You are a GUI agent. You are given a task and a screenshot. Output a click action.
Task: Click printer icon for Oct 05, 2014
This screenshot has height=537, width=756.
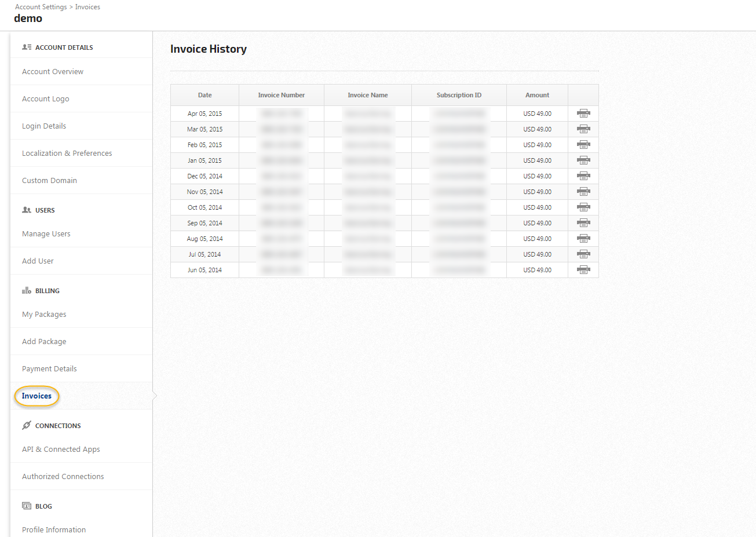pyautogui.click(x=583, y=207)
